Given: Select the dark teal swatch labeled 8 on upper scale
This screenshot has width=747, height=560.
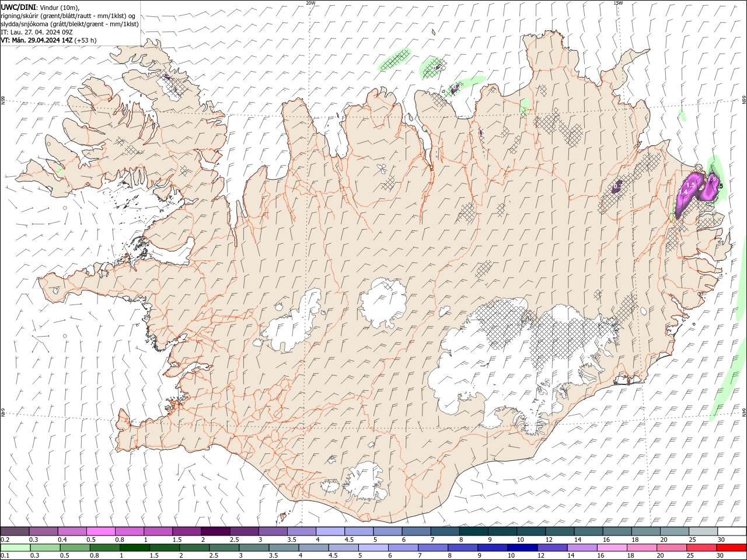Looking at the screenshot, I should coord(473,531).
